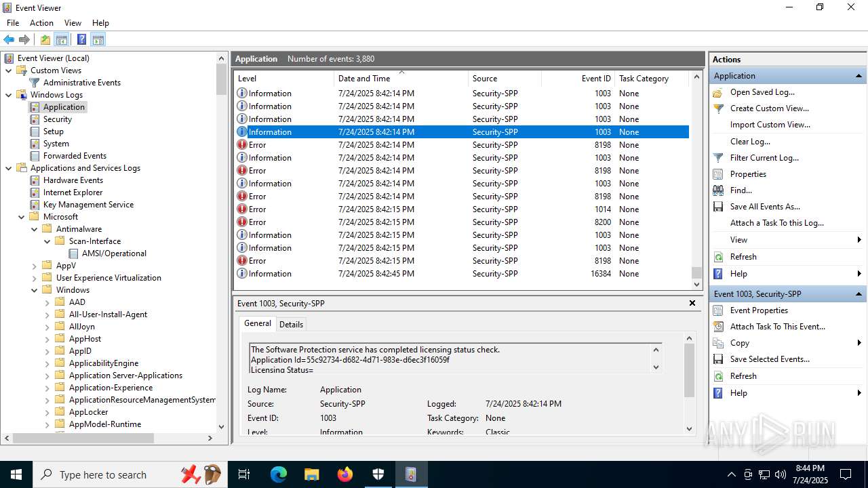Open the Security log in the tree

pos(57,119)
